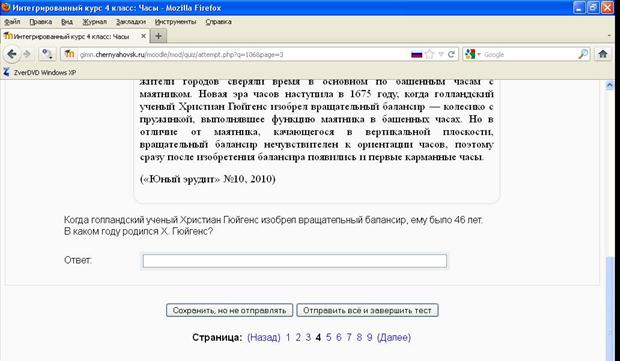620x361 pixels.
Task: Click 'Отправить всё и завершить тест' button
Action: (367, 310)
